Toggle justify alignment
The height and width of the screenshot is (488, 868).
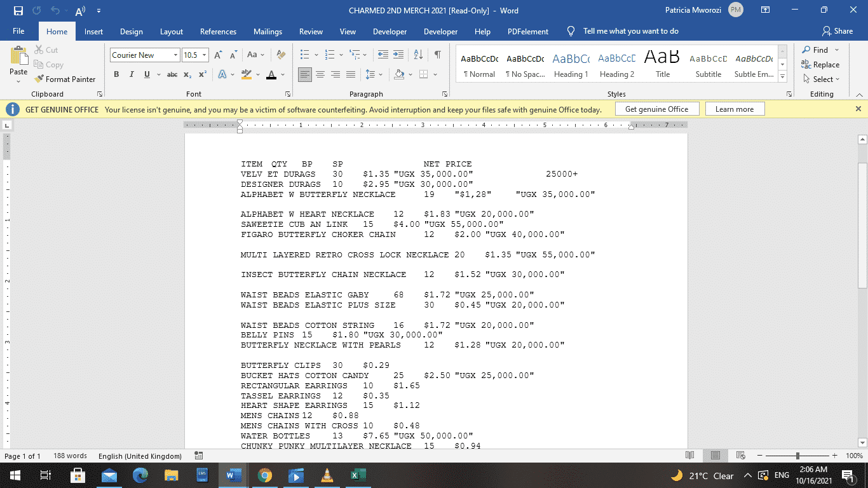(x=350, y=74)
